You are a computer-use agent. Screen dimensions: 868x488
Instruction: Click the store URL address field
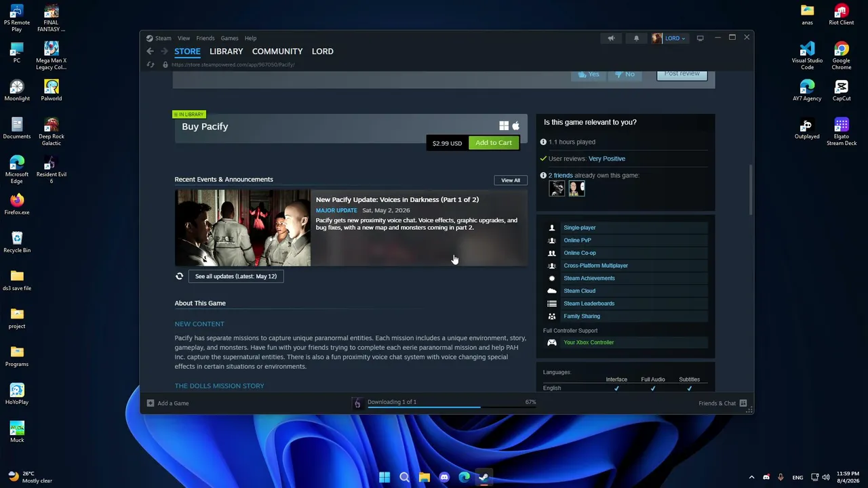(x=233, y=65)
